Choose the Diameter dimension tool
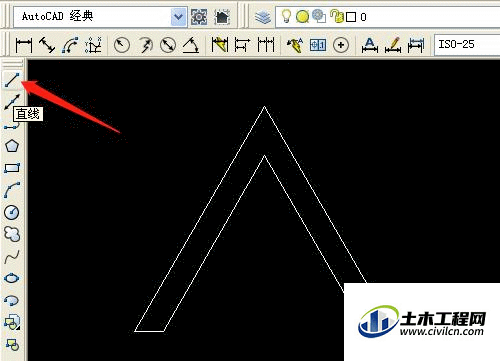Viewport: 500px width, 361px height. 168,45
